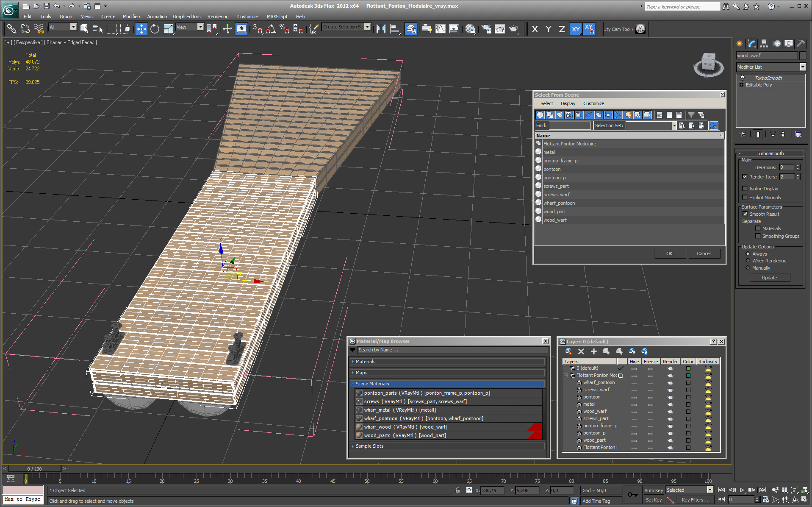
Task: Create new layer in Layer dialog
Action: click(568, 351)
